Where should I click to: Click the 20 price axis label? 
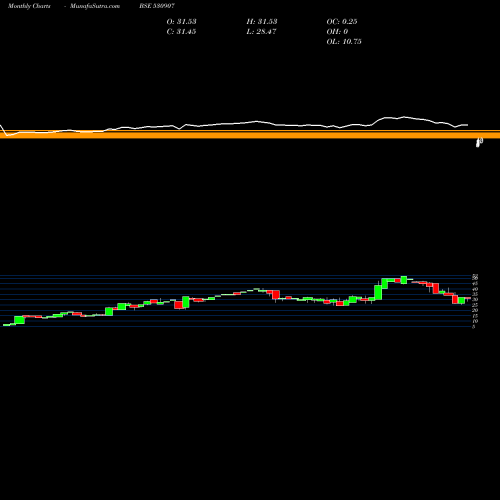coord(475,310)
